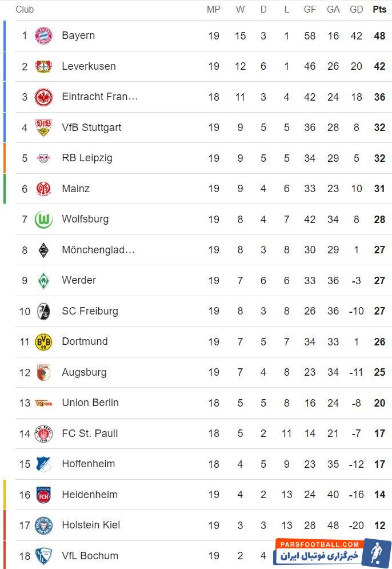
Task: Click the Bayern club crest icon
Action: pos(43,36)
